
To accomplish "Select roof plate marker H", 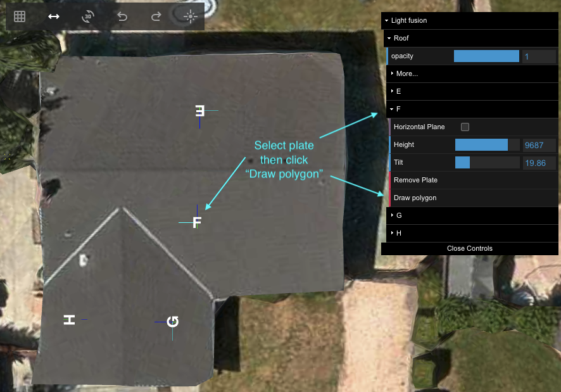I will (x=69, y=319).
